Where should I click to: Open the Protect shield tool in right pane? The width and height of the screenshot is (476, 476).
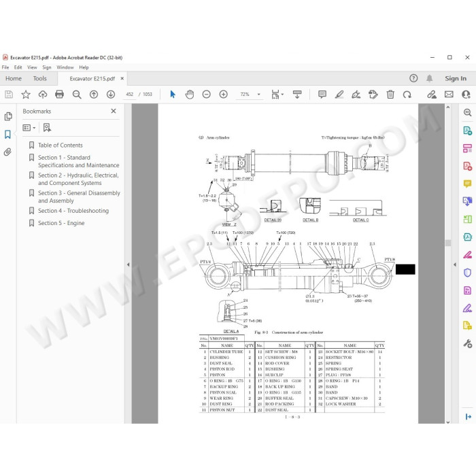point(468,273)
